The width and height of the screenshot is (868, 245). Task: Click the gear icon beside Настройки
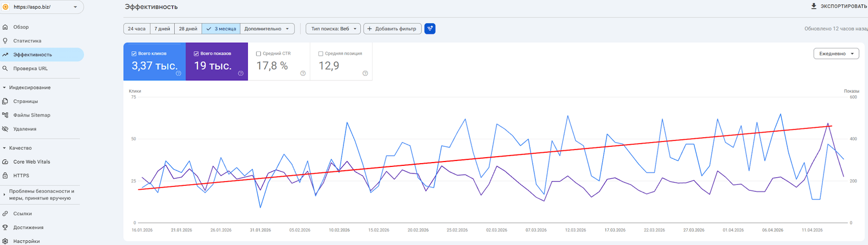(x=5, y=241)
